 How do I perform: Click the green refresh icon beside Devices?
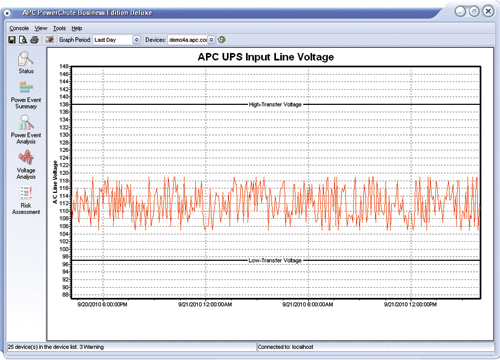(222, 40)
